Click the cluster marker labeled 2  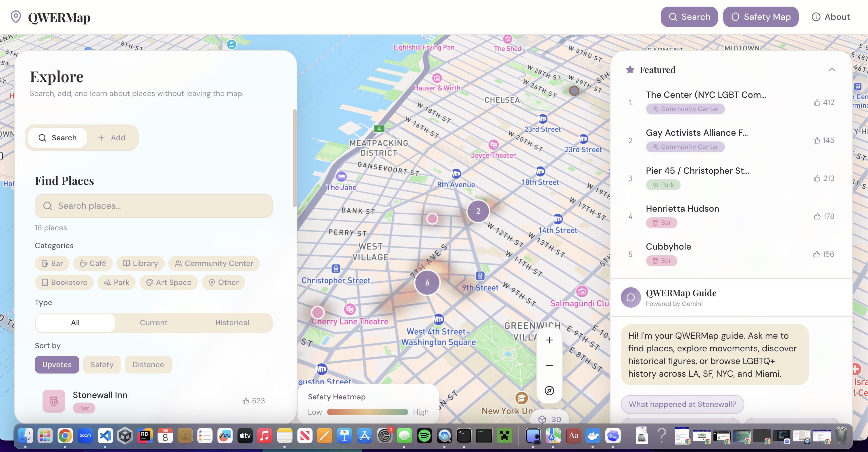[478, 211]
